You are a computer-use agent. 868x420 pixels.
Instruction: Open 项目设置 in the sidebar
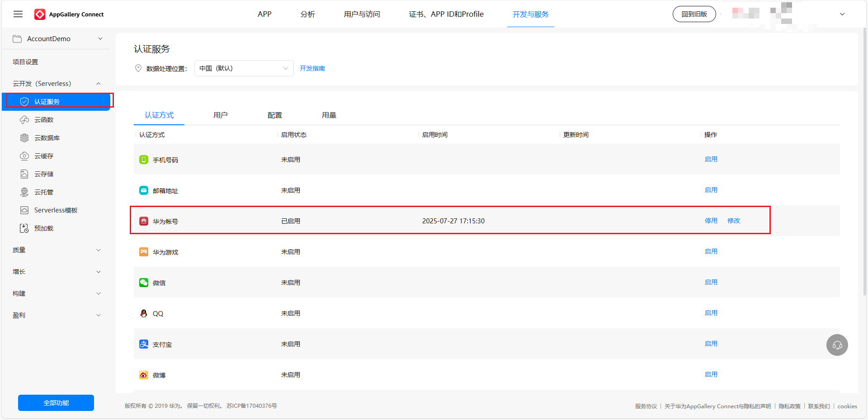(25, 62)
